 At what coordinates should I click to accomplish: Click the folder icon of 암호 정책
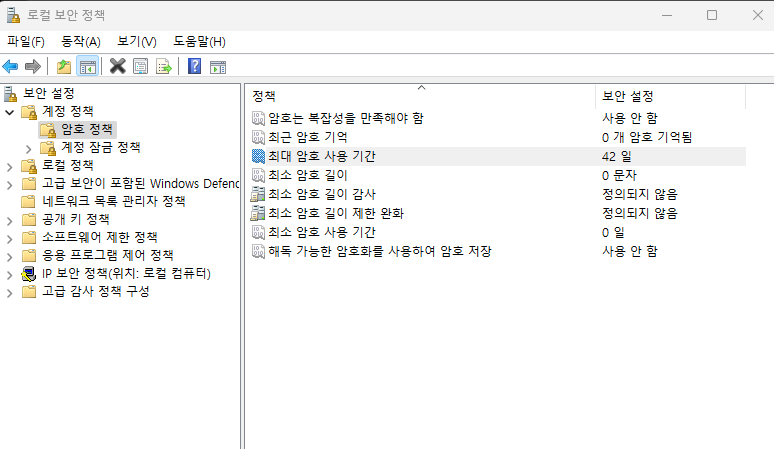[48, 129]
